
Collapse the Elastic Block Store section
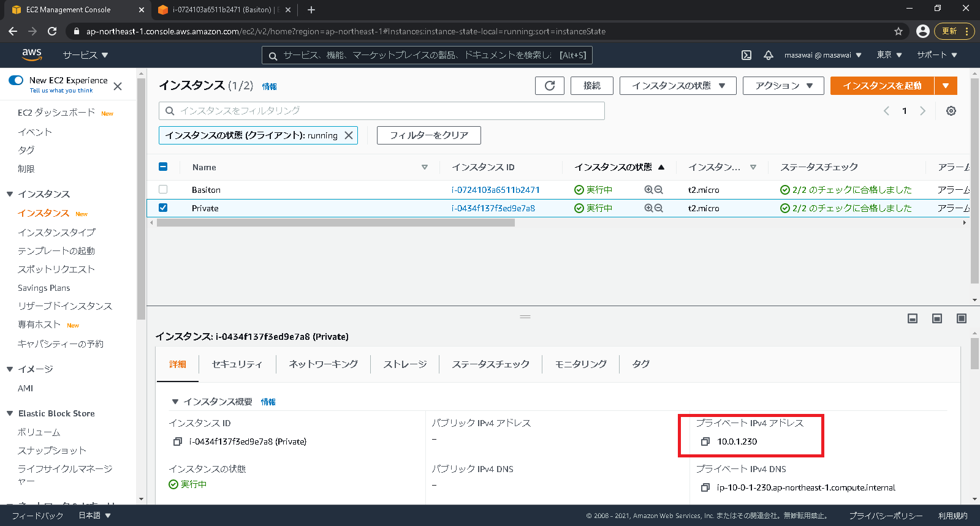10,413
